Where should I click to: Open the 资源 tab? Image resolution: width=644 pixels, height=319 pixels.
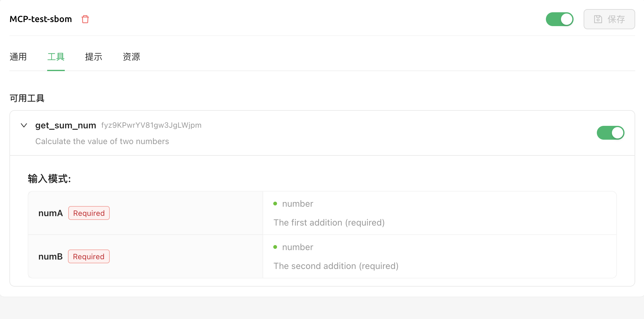pos(131,57)
